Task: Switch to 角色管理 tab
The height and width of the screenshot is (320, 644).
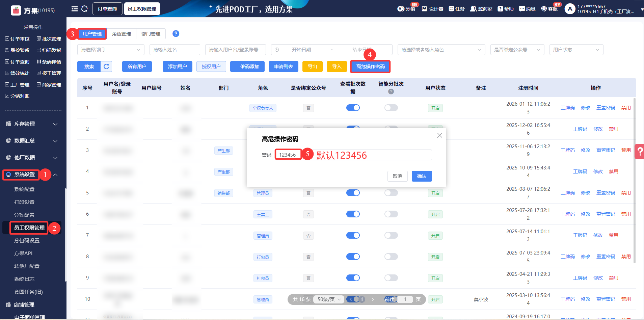Action: [x=122, y=34]
